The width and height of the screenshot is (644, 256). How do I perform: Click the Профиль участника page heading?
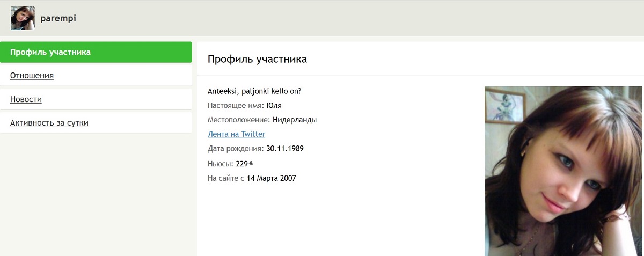coord(257,59)
